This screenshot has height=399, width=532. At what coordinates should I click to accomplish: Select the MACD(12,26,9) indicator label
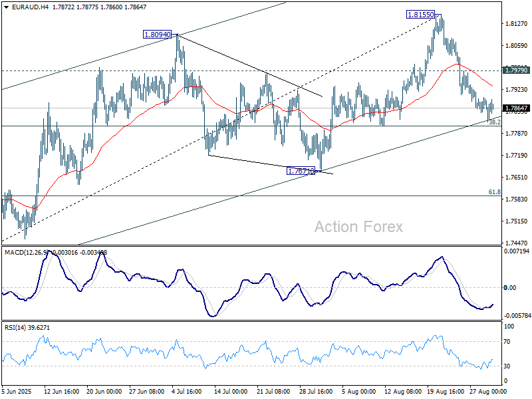[x=25, y=252]
